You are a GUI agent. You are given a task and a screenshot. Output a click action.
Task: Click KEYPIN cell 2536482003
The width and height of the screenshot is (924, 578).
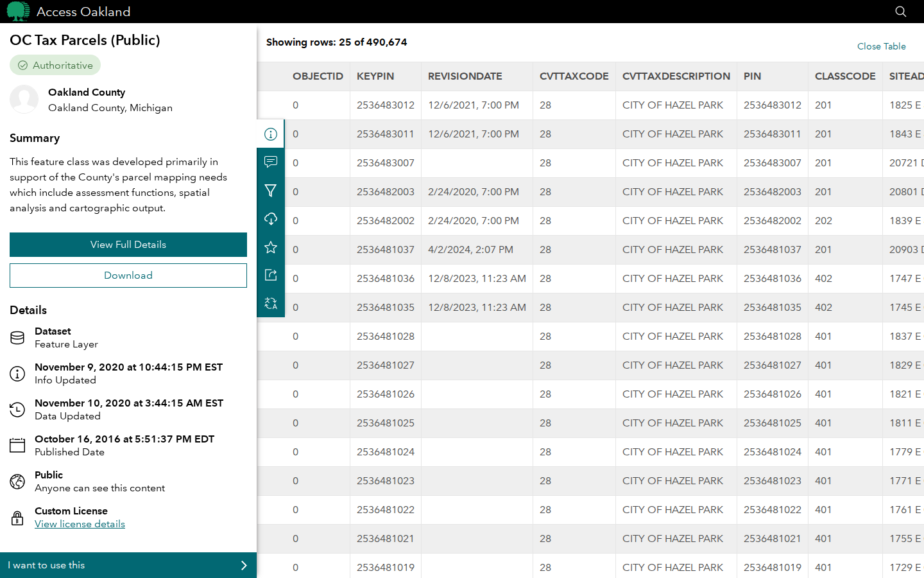pyautogui.click(x=386, y=192)
